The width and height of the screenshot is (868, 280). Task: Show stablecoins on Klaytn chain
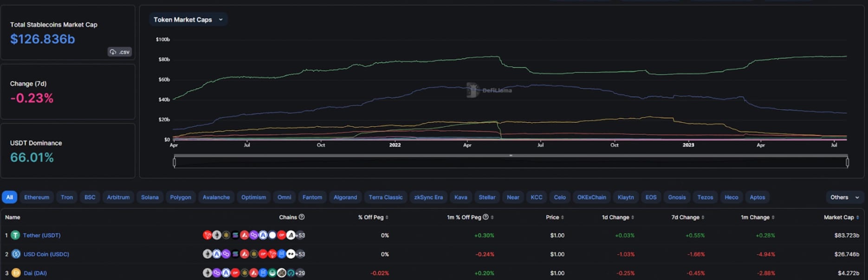[626, 197]
